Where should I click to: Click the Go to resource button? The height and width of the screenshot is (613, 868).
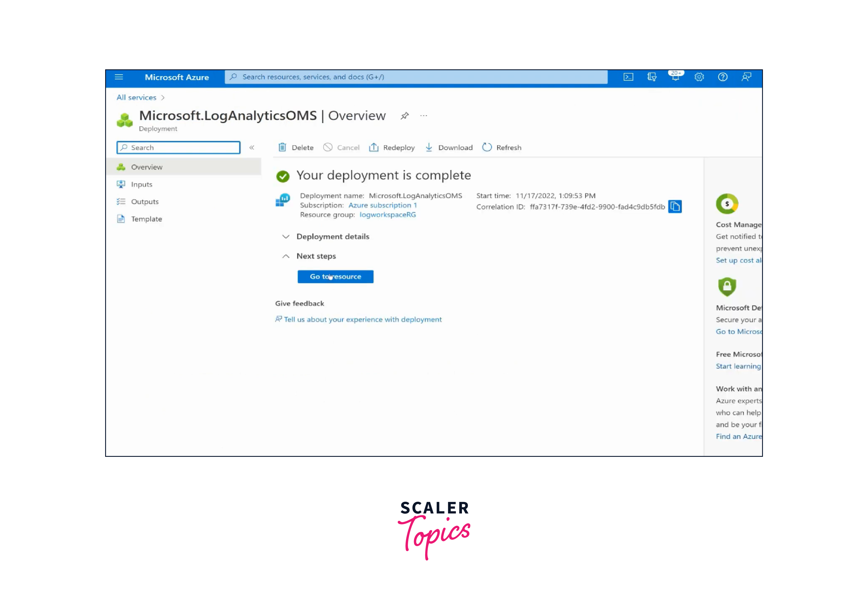tap(335, 277)
